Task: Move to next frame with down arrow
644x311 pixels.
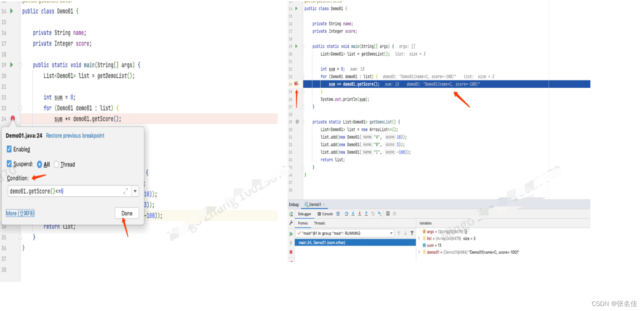Action: click(405, 233)
